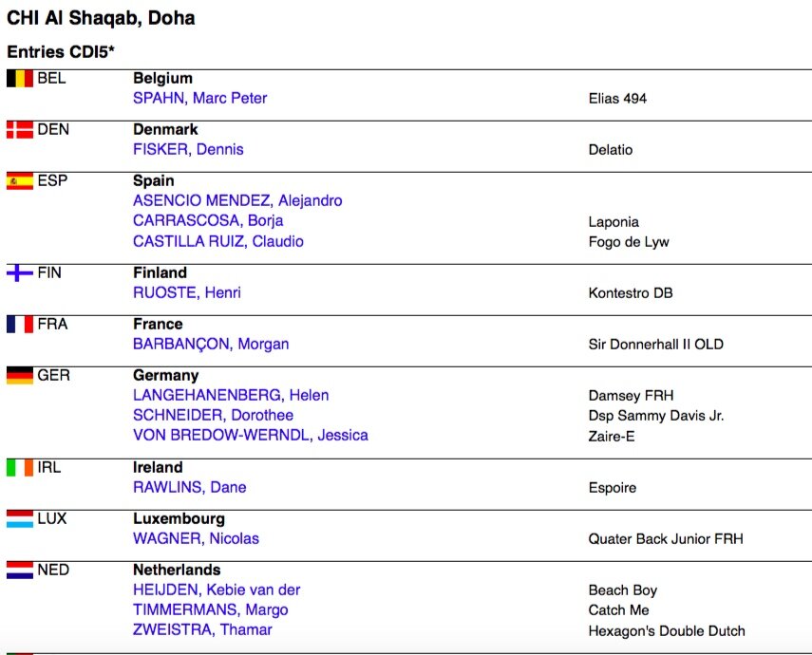
Task: Click the FIN country code
Action: pyautogui.click(x=49, y=272)
